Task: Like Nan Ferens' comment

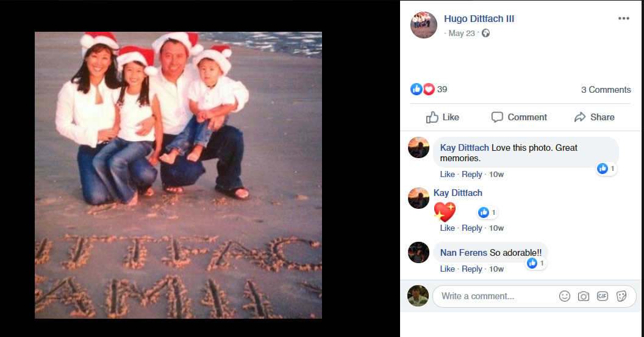Action: pyautogui.click(x=448, y=269)
